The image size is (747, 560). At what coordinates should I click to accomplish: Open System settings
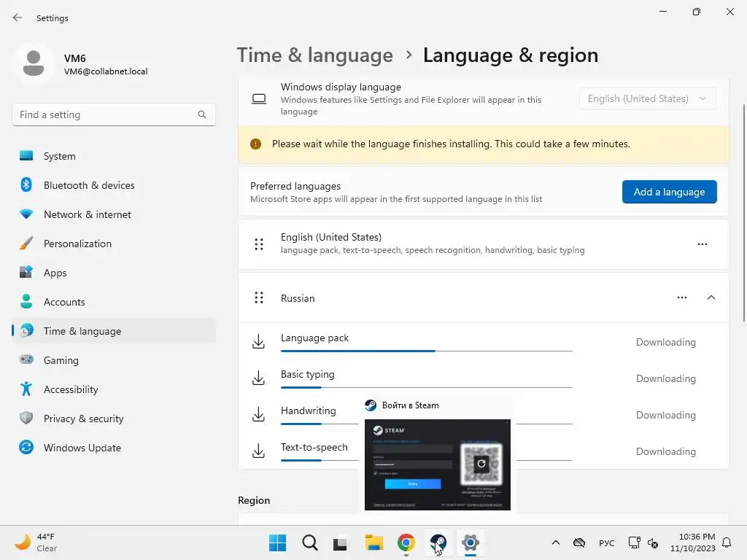pos(114,156)
